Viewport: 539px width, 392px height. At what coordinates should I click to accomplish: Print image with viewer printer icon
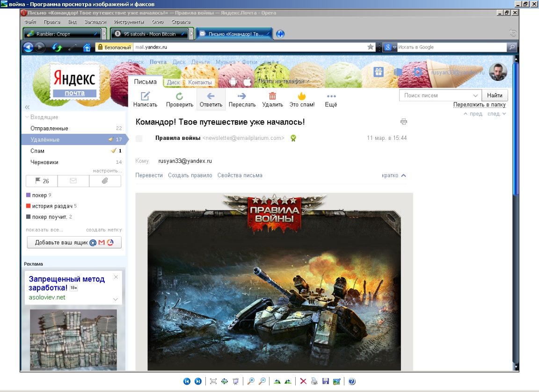[x=314, y=381]
